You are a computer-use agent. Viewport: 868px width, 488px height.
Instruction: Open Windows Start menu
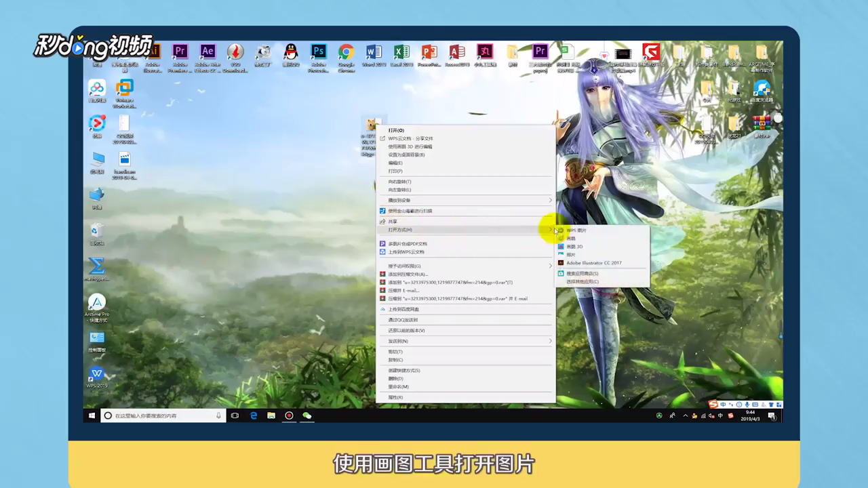coord(91,415)
